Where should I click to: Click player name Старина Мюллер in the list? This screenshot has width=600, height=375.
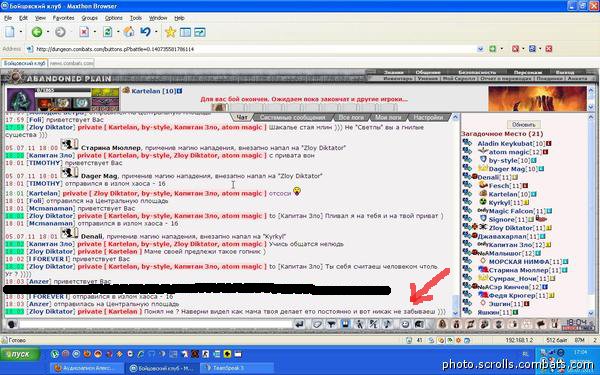tap(518, 270)
